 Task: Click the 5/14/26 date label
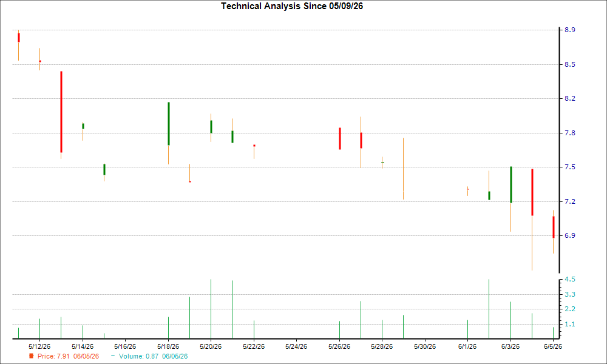point(83,346)
